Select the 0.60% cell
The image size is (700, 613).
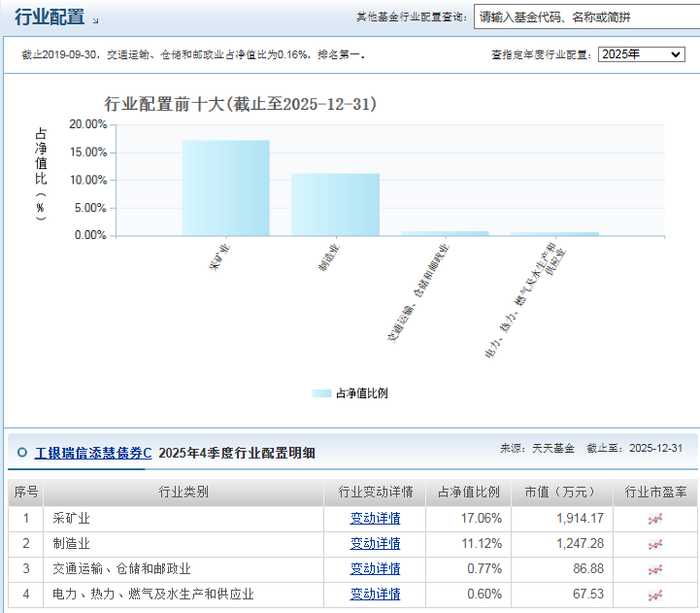pos(468,595)
